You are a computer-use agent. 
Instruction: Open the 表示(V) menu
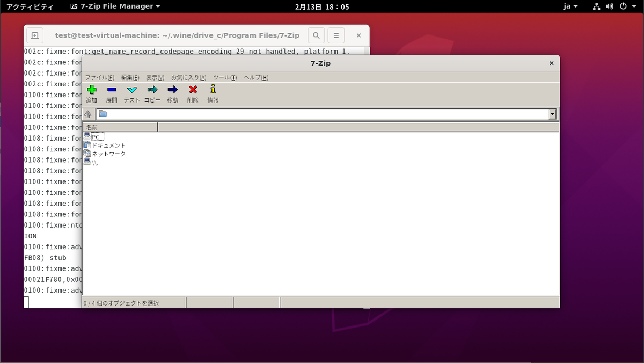coord(155,77)
